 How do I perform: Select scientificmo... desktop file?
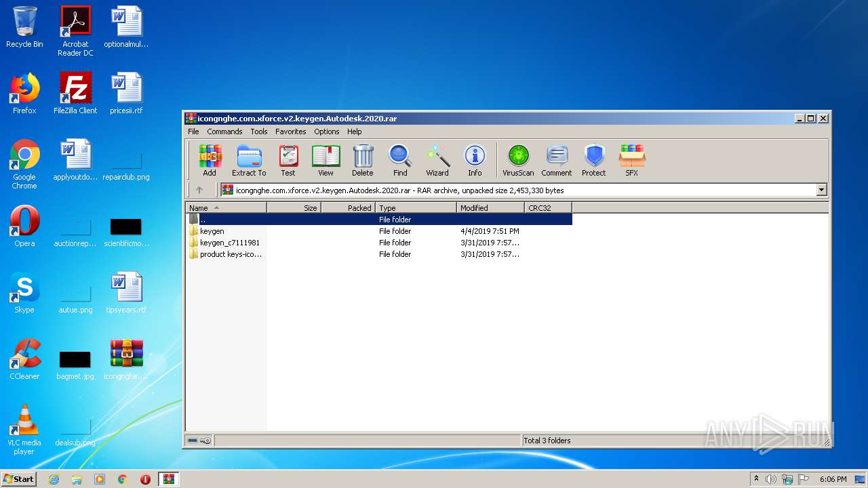(127, 233)
